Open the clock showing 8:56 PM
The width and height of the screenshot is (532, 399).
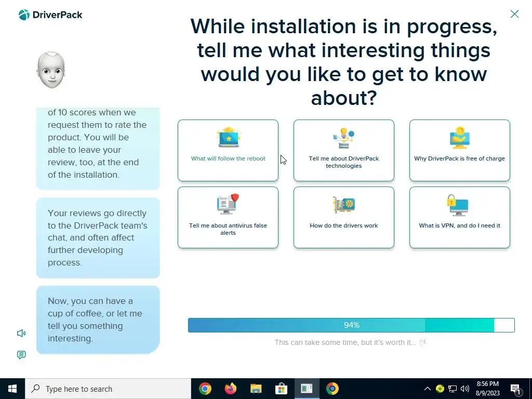point(487,389)
